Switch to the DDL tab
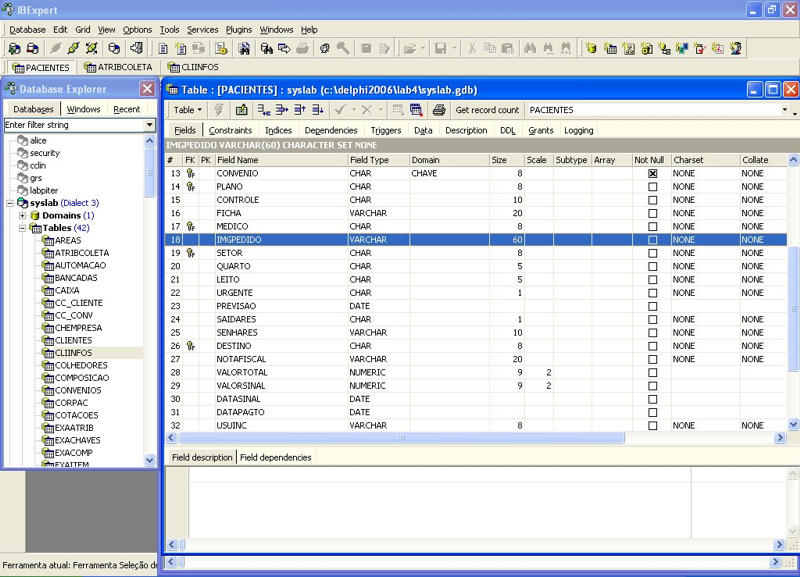This screenshot has width=800, height=577. 508,131
